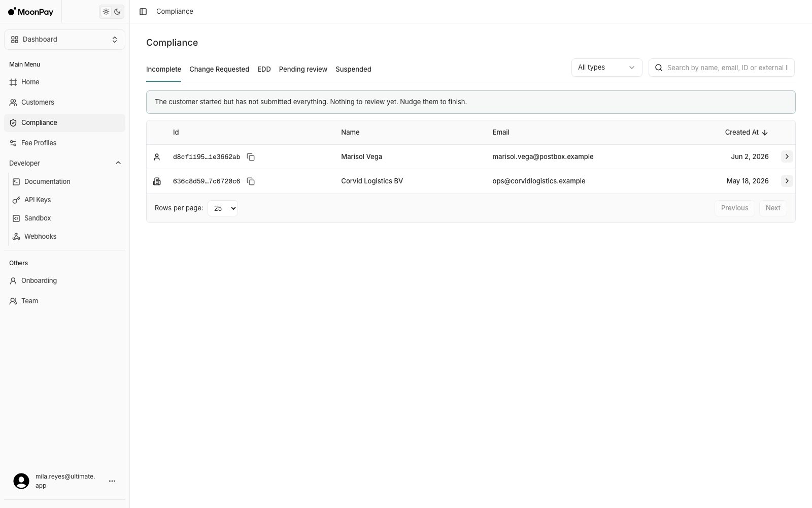812x508 pixels.
Task: Open Fee Profiles page
Action: point(64,143)
